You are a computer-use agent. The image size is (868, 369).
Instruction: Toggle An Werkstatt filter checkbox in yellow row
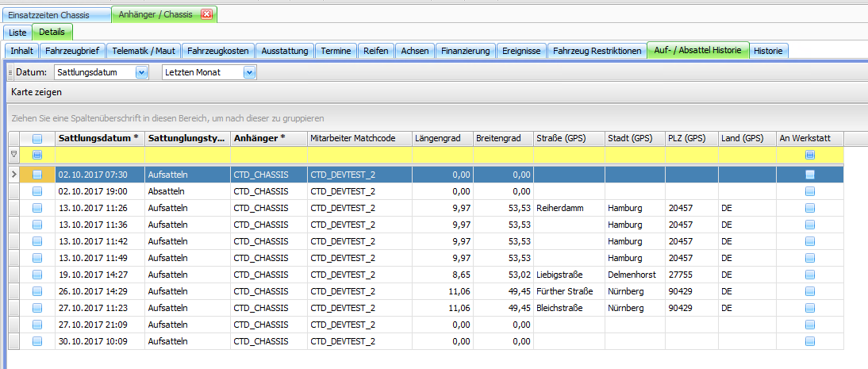click(x=809, y=156)
